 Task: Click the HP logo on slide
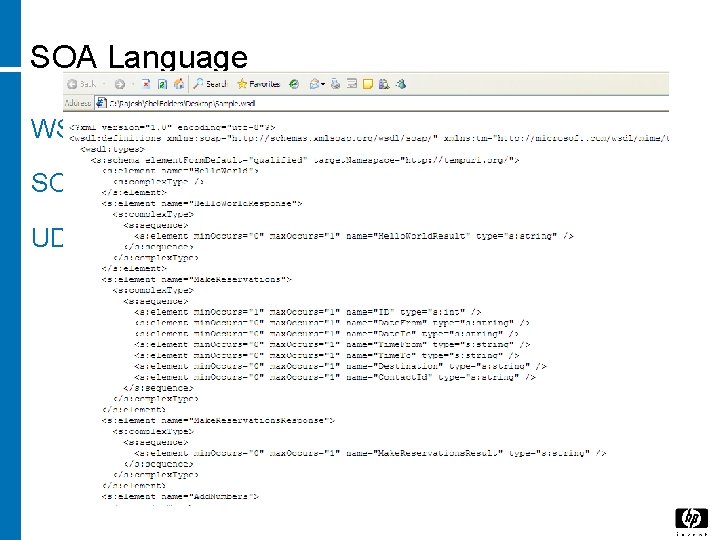tap(692, 522)
